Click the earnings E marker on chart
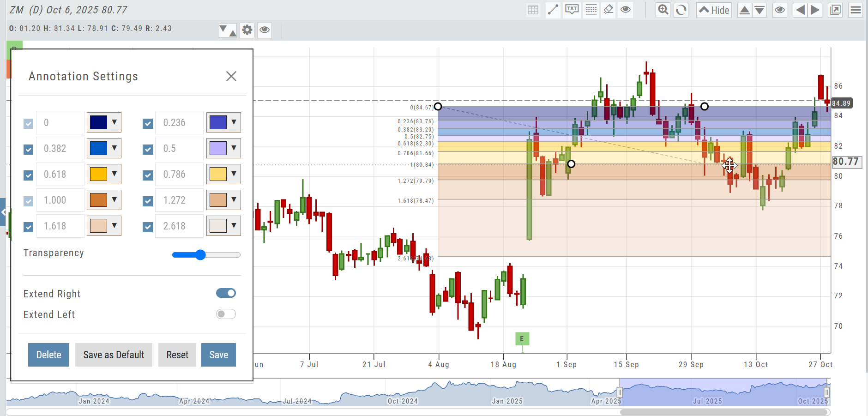This screenshot has height=416, width=868. [522, 339]
